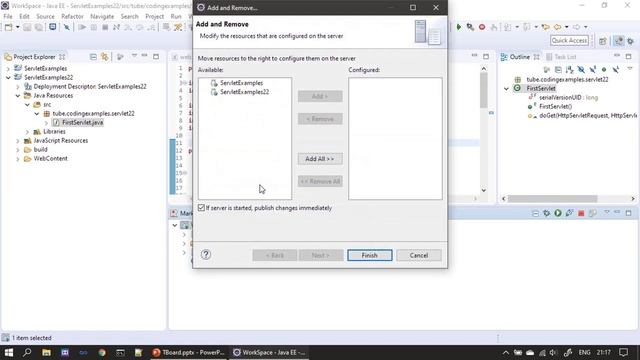The image size is (640, 360).
Task: Select FirstServlet.java in Project Explorer
Action: 82,122
